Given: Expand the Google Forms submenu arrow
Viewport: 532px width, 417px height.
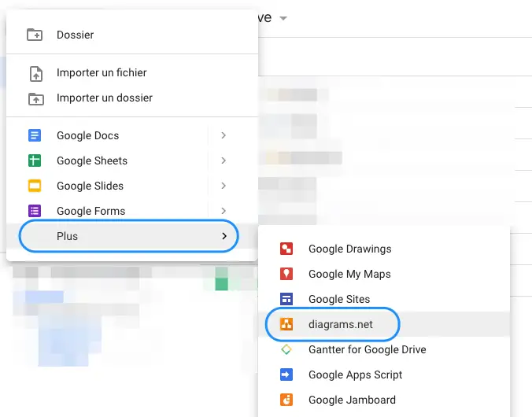Looking at the screenshot, I should [224, 211].
